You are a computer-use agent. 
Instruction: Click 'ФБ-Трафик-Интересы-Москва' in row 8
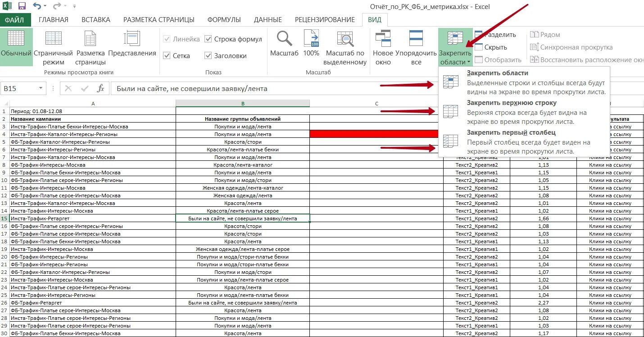tap(93, 165)
